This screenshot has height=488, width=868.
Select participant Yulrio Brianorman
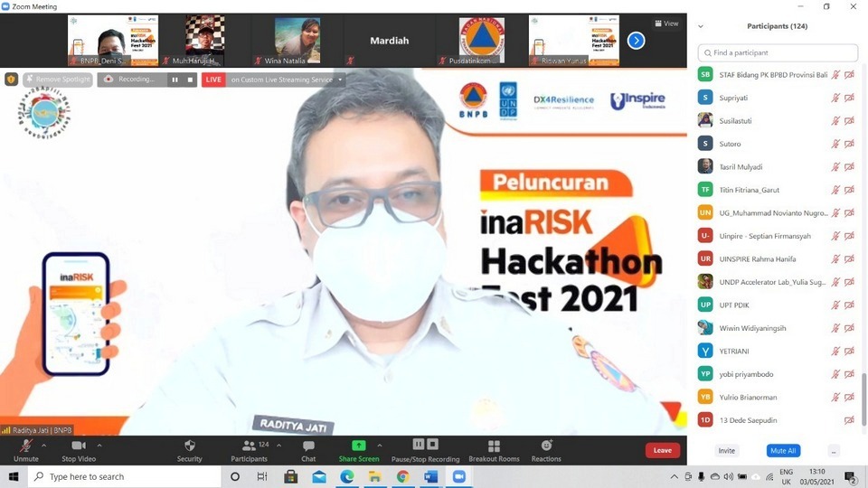coord(777,398)
